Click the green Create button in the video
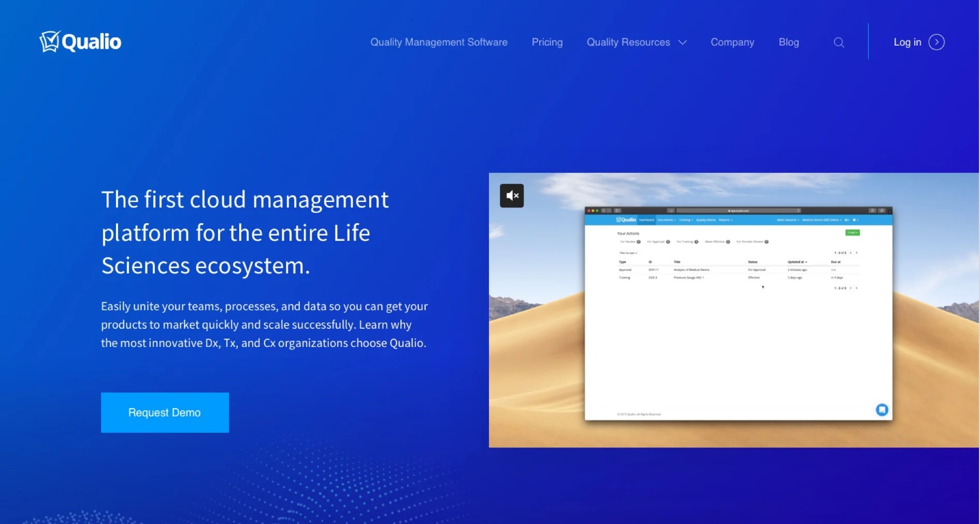This screenshot has width=980, height=524. click(852, 232)
